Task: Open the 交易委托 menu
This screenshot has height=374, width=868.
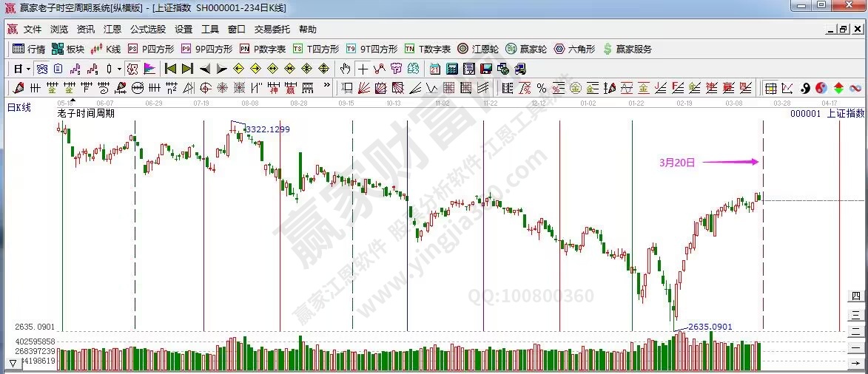Action: 272,30
